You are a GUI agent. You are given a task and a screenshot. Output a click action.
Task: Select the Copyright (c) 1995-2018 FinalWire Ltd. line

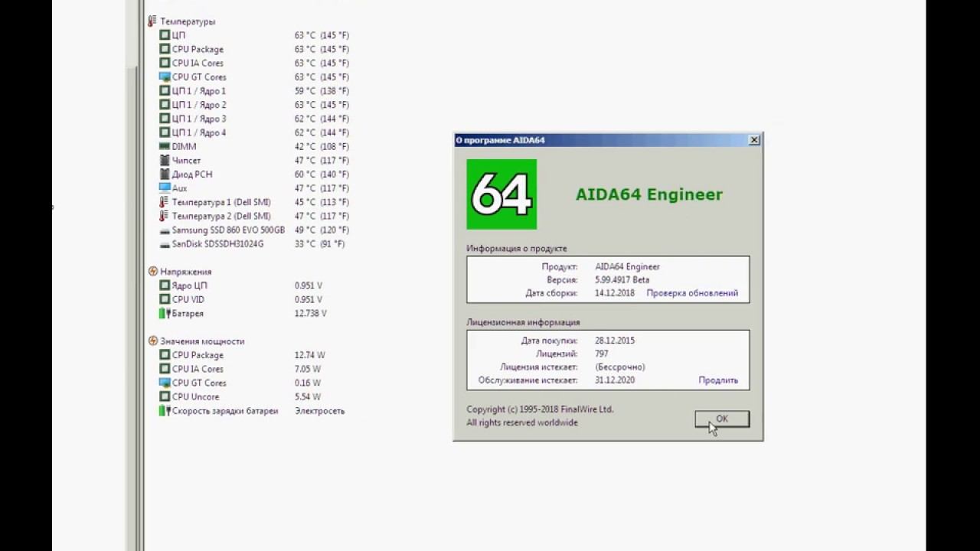tap(541, 409)
